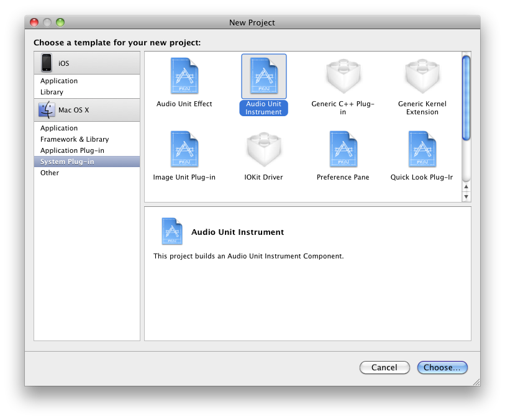Click the Generic Kernel Extension label
505x420 pixels.
pos(422,108)
